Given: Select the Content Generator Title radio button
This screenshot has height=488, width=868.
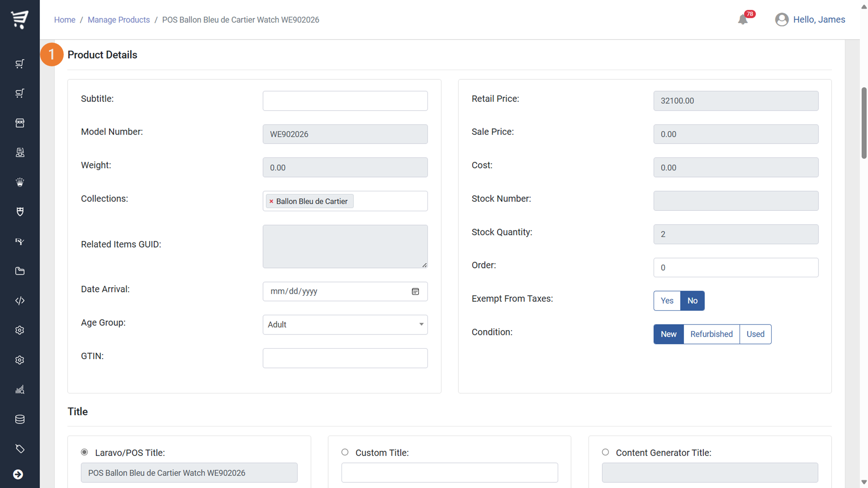Looking at the screenshot, I should pyautogui.click(x=605, y=452).
